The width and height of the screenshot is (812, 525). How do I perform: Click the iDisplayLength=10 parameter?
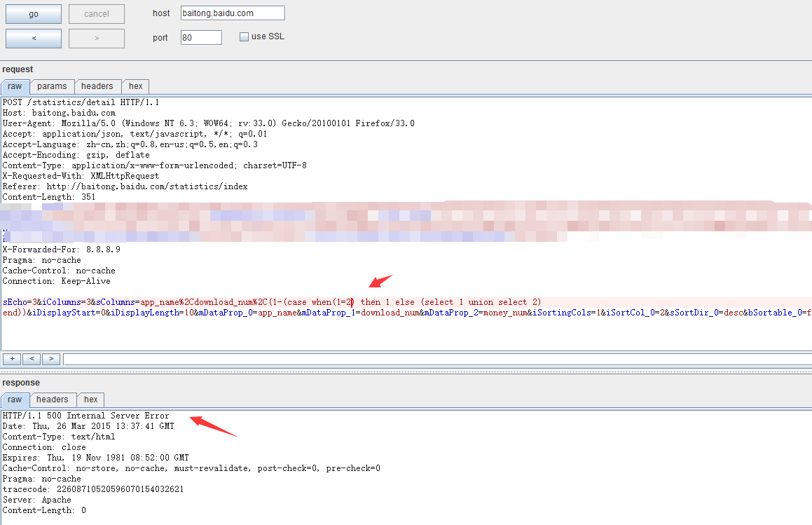pyautogui.click(x=152, y=313)
